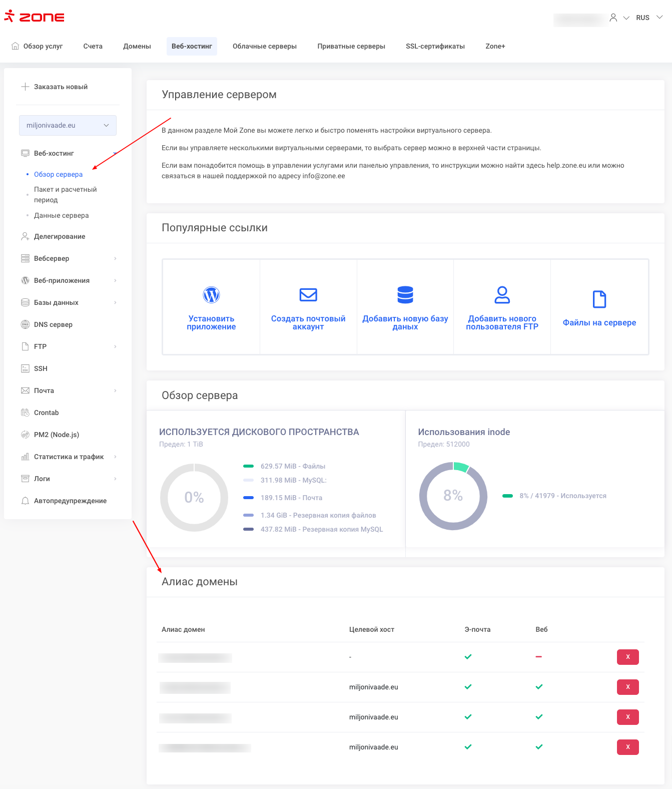This screenshot has width=672, height=789.
Task: Click the user account profile icon
Action: click(613, 18)
